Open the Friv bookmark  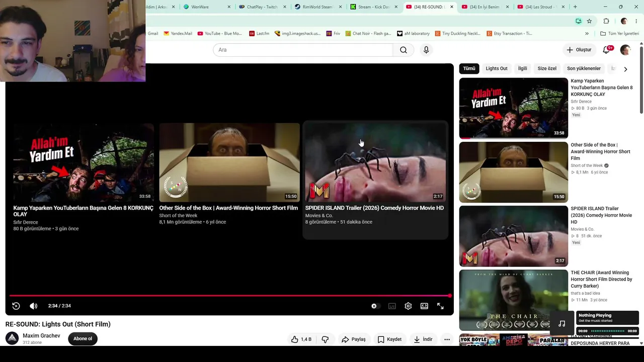(333, 34)
